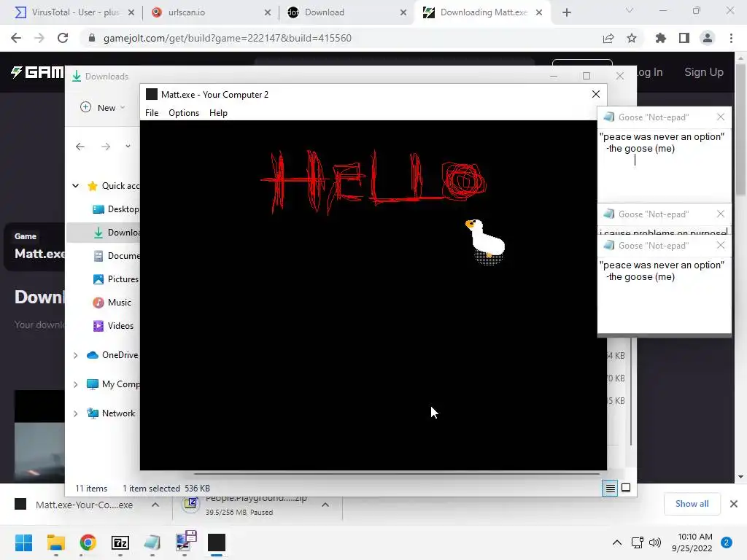
Task: Open File Explorer from taskbar
Action: pos(55,542)
